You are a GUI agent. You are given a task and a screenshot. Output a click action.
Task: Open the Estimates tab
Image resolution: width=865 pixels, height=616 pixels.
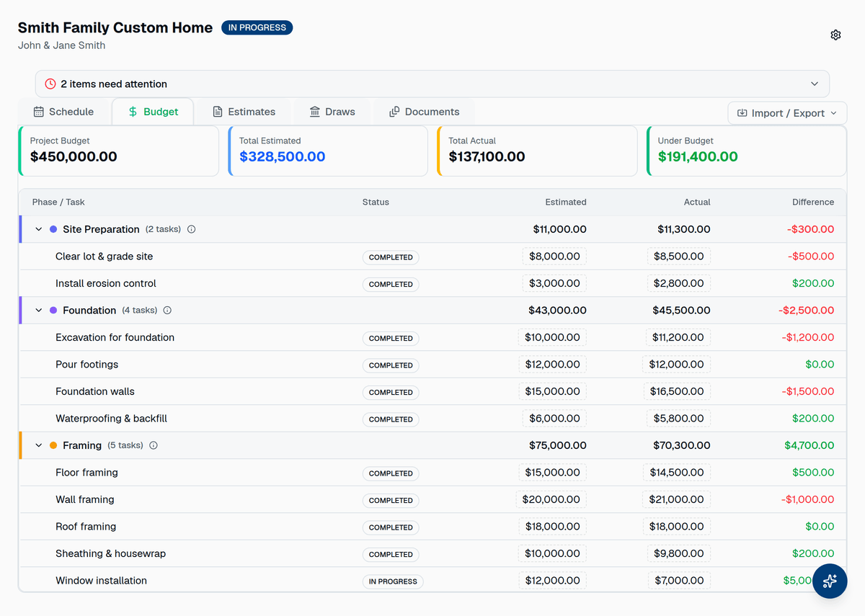click(244, 112)
